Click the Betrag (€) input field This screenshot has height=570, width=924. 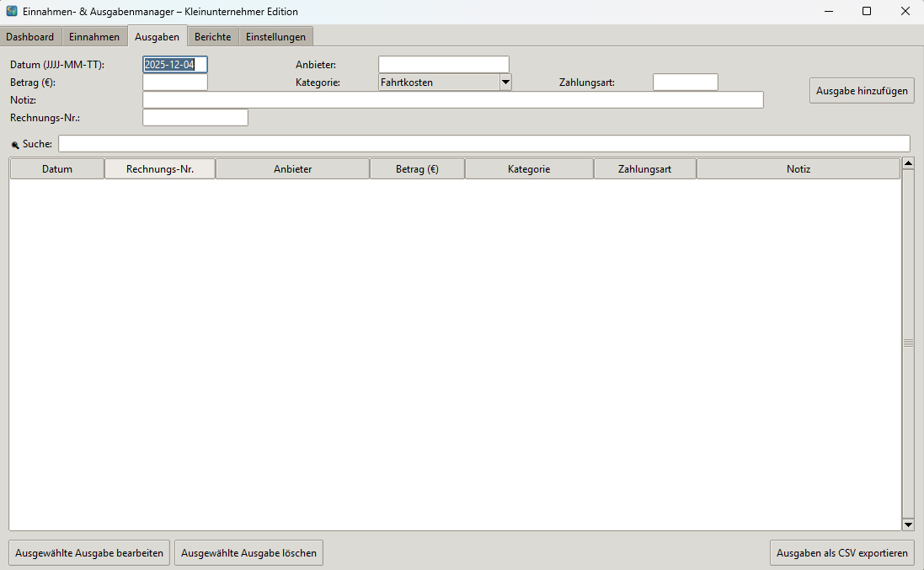174,82
